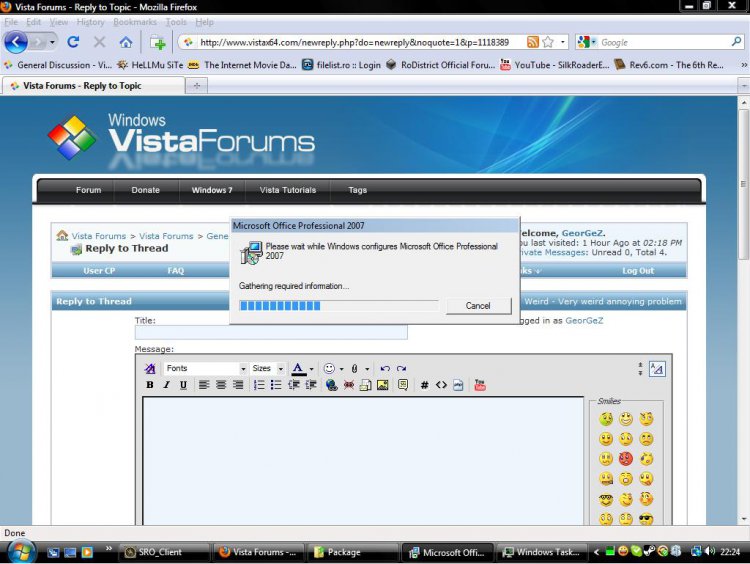
Task: Click the Office configuration progress bar
Action: pyautogui.click(x=338, y=306)
